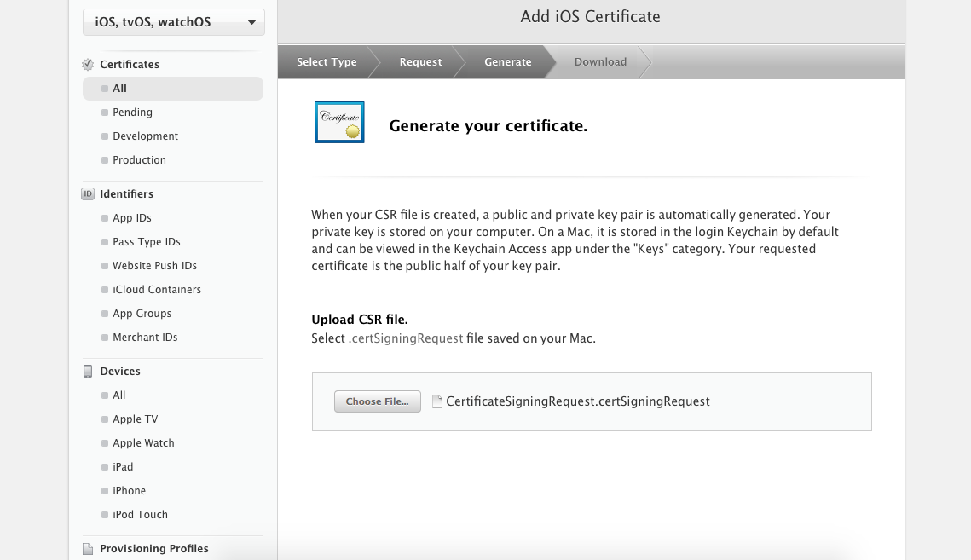Click the Devices section icon
The width and height of the screenshot is (971, 560).
tap(88, 372)
